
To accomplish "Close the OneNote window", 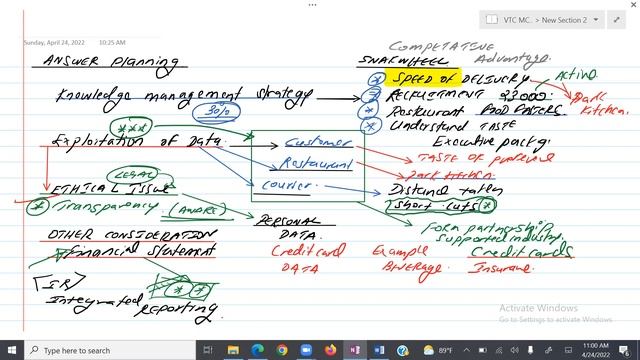I will click(633, 4).
